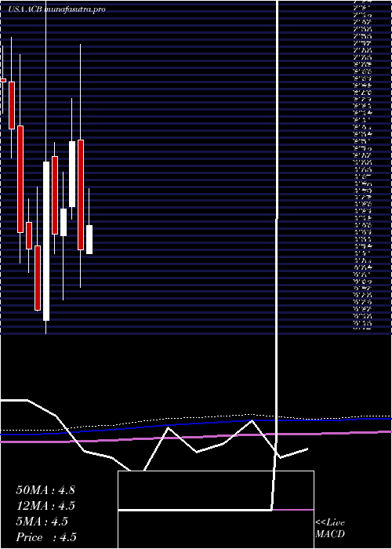Click the USA ACB munafasutra.pro chart title
Image resolution: width=392 pixels, height=549 pixels.
pos(56,9)
